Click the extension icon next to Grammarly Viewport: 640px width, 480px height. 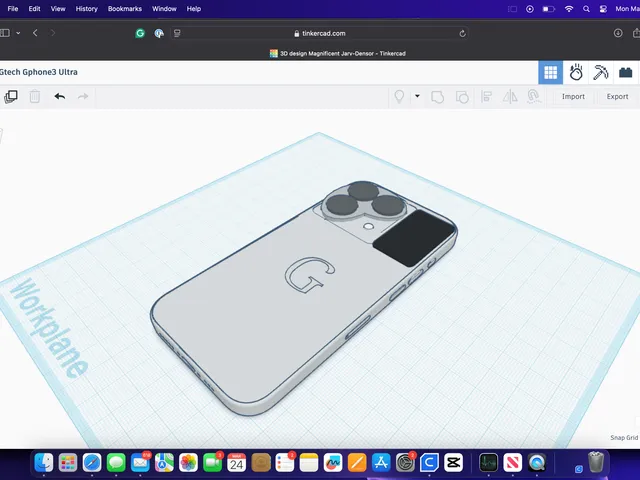(x=159, y=33)
